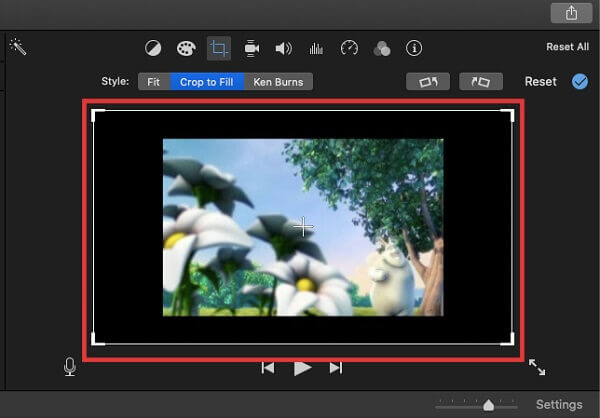Rotate the clip counterclockwise
The image size is (600, 418).
tap(428, 82)
